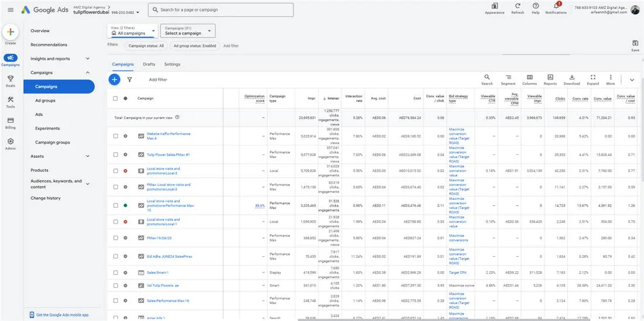Open status dropdown for Performance Max-10 row
Viewport: 644px width, 321px height.
125,205
